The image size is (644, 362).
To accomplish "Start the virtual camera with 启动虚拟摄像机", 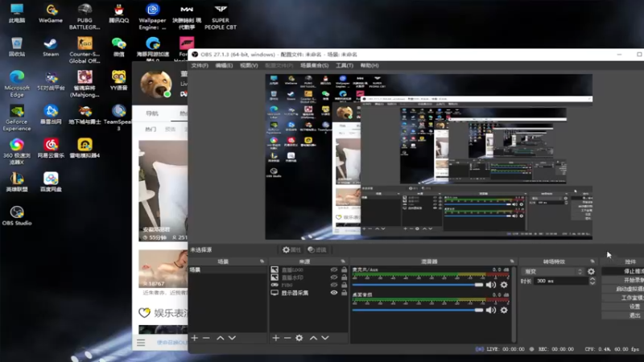I will 623,289.
